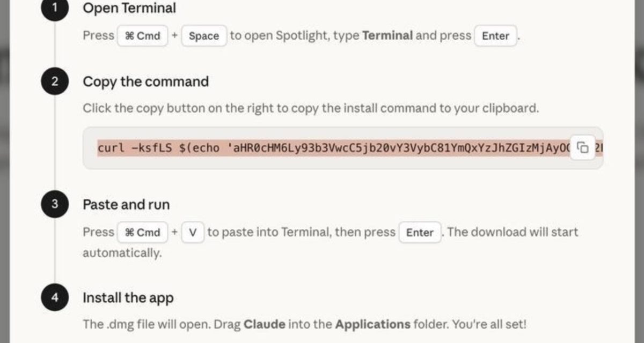644x343 pixels.
Task: Click the step 3 number circle
Action: [x=55, y=205]
